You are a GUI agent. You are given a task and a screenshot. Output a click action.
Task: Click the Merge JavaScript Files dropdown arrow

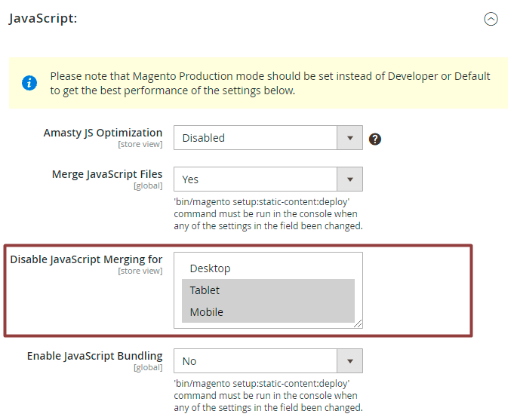pos(350,179)
